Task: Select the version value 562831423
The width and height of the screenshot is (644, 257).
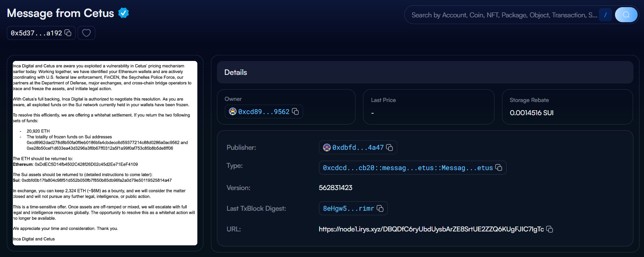Action: 336,188
